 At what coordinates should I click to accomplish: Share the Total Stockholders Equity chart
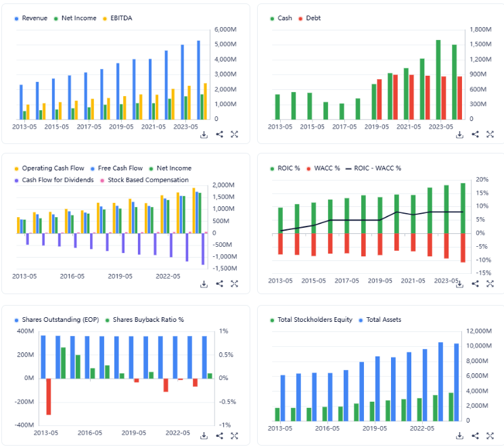475,436
